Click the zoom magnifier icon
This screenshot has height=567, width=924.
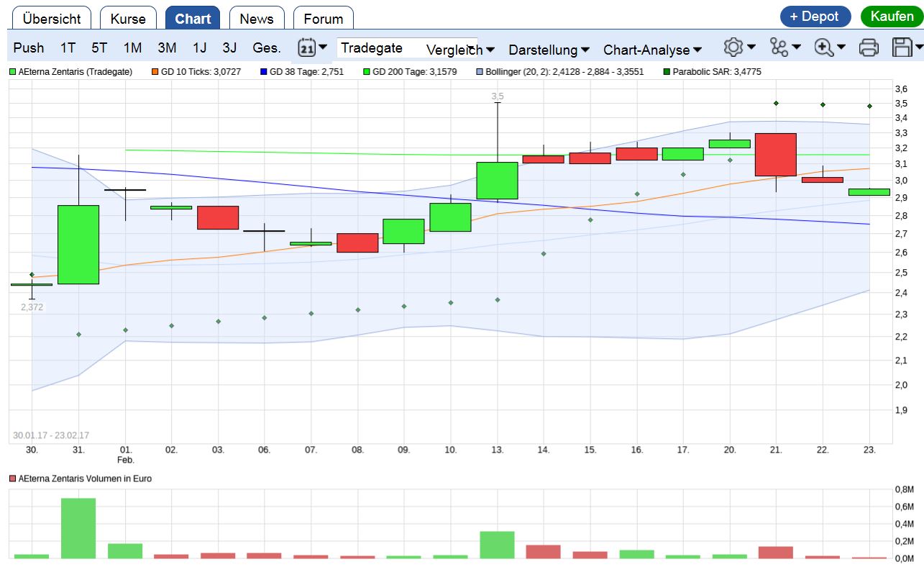(x=829, y=47)
